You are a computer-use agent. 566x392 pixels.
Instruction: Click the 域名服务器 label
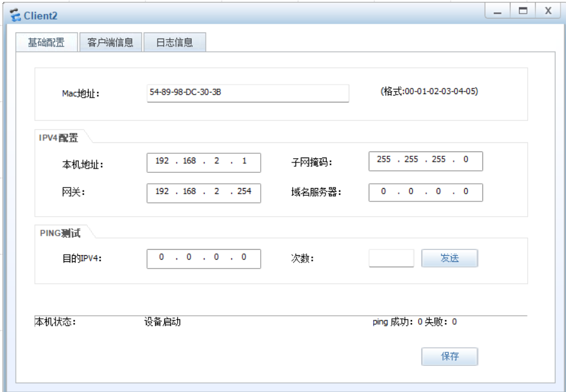click(x=316, y=192)
